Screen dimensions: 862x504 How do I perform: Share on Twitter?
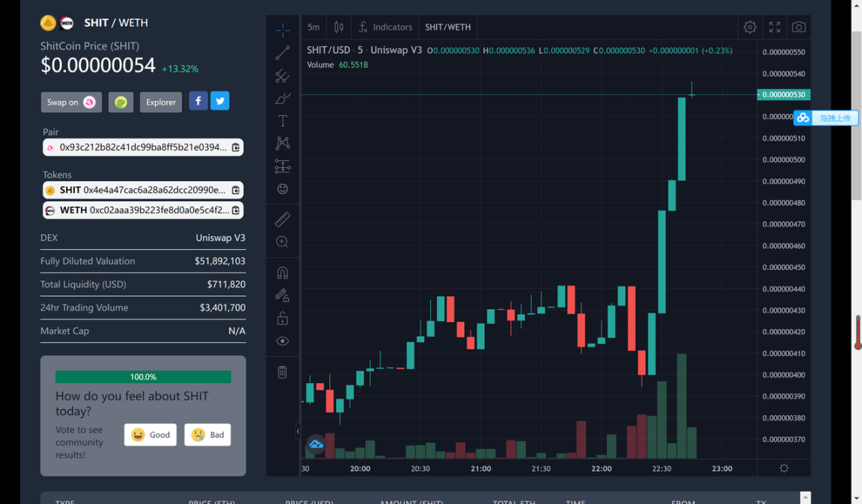[220, 101]
